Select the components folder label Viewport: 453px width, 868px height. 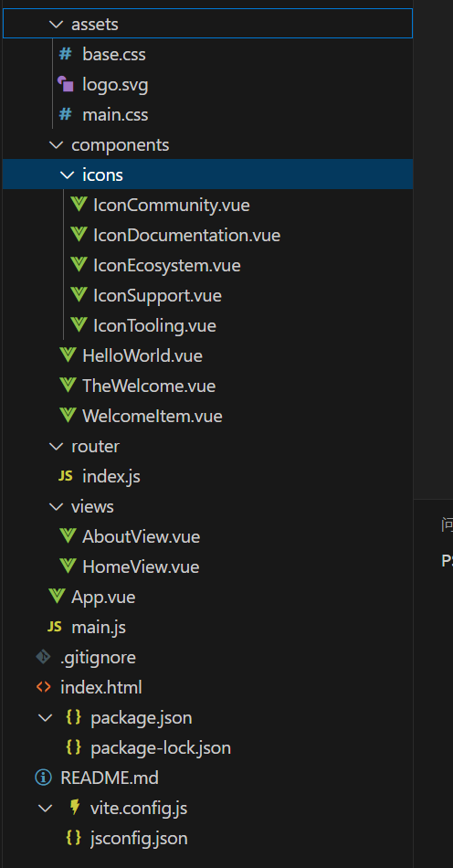120,145
